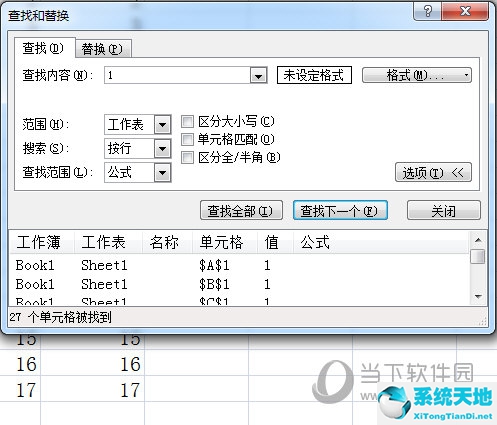This screenshot has height=425, width=497.
Task: Sort by the 工作簿 column header
Action: (41, 242)
